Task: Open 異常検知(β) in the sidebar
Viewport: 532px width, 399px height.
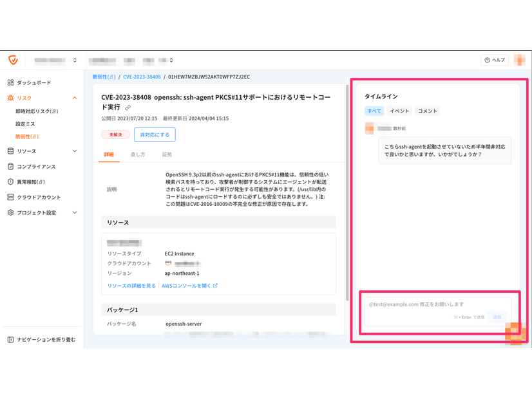Action: [x=31, y=182]
